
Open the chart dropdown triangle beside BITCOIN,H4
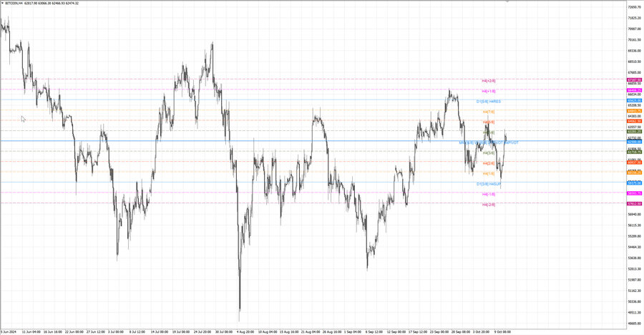click(3, 4)
